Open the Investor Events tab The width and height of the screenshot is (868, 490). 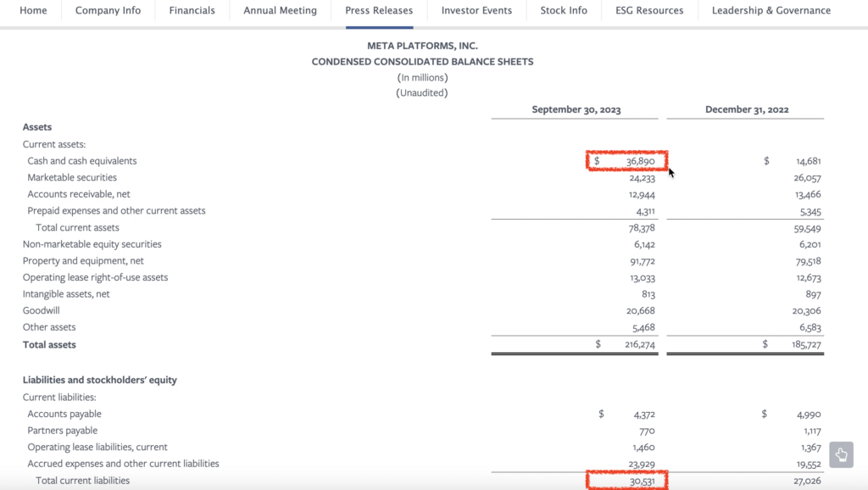tap(476, 10)
